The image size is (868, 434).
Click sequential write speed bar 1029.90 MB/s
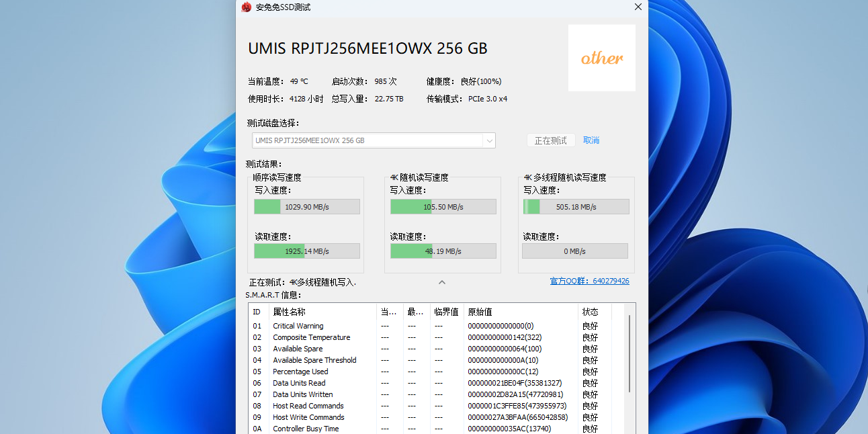click(x=307, y=207)
